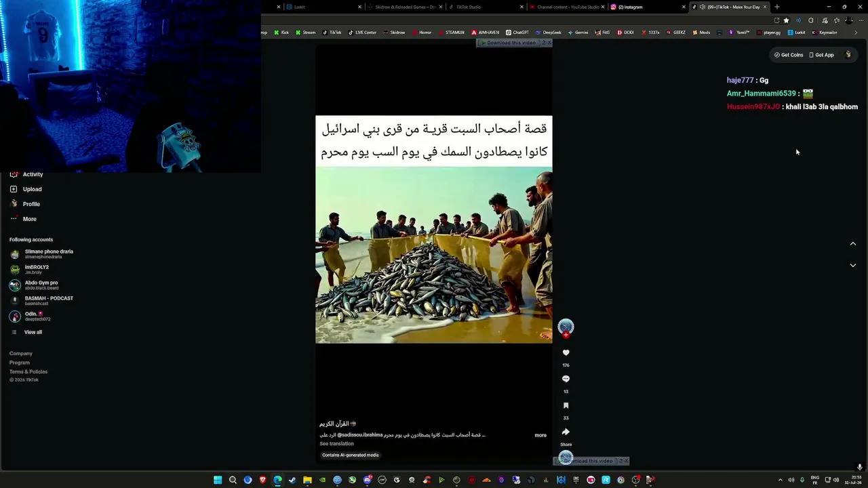This screenshot has width=868, height=488.
Task: Open Gemini bookmark in favorites bar
Action: tap(578, 33)
